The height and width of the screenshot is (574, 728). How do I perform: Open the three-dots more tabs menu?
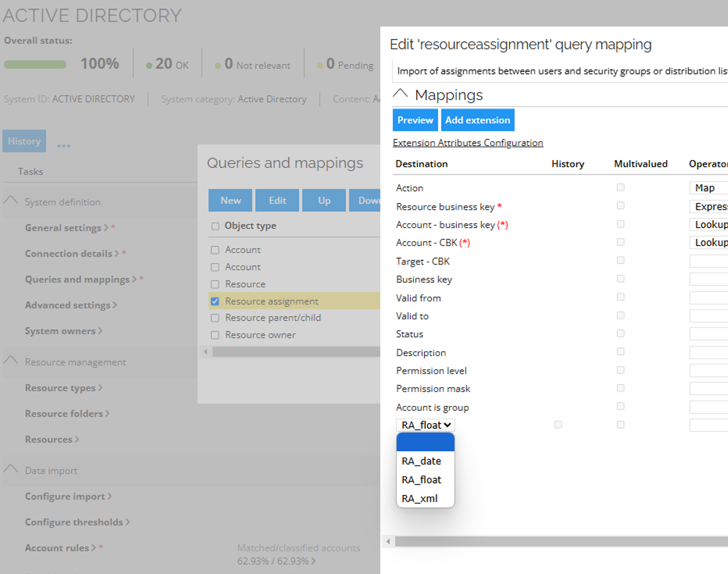click(64, 146)
